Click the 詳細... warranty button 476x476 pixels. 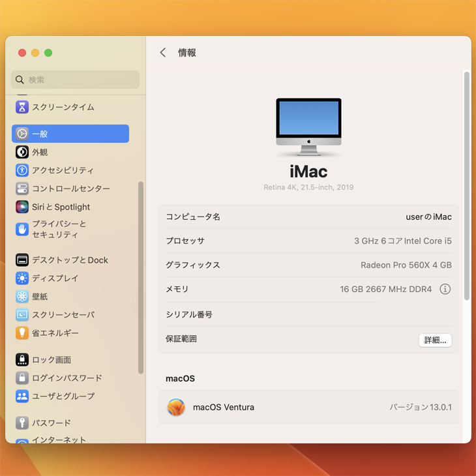click(435, 340)
